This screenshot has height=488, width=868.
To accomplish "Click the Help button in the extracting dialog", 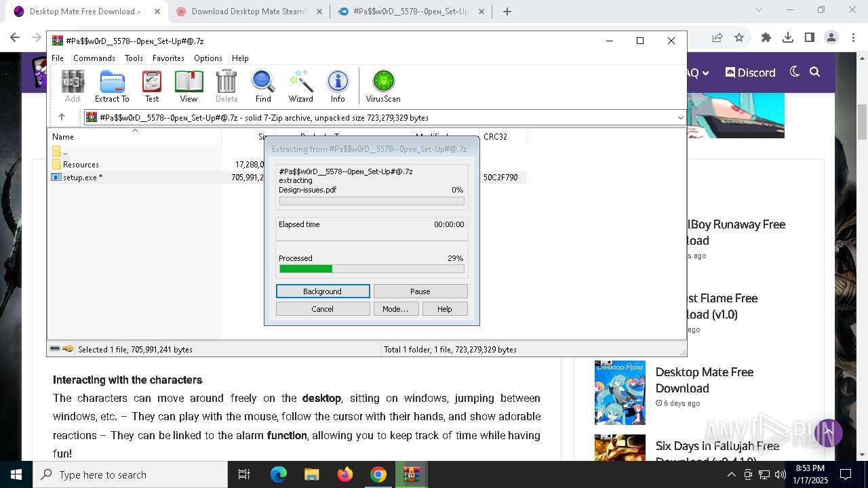I will tap(445, 309).
